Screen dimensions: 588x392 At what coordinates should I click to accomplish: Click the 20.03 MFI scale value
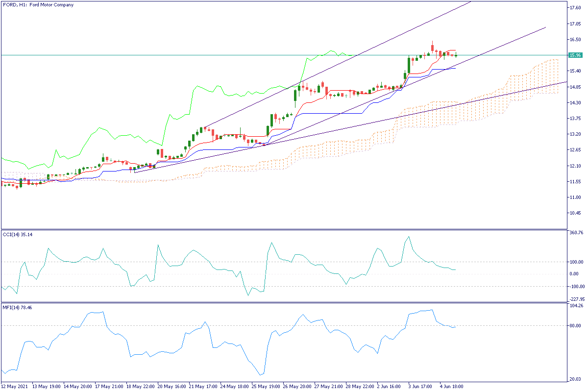coord(575,379)
